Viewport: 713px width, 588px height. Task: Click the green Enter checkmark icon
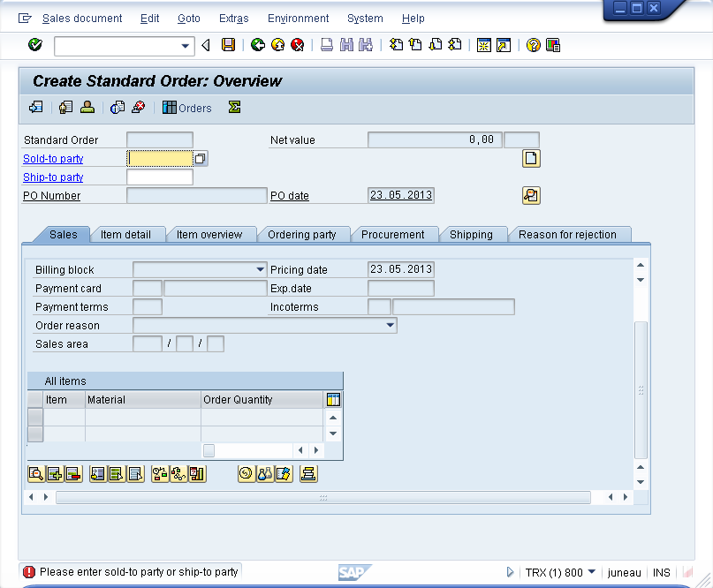click(35, 44)
